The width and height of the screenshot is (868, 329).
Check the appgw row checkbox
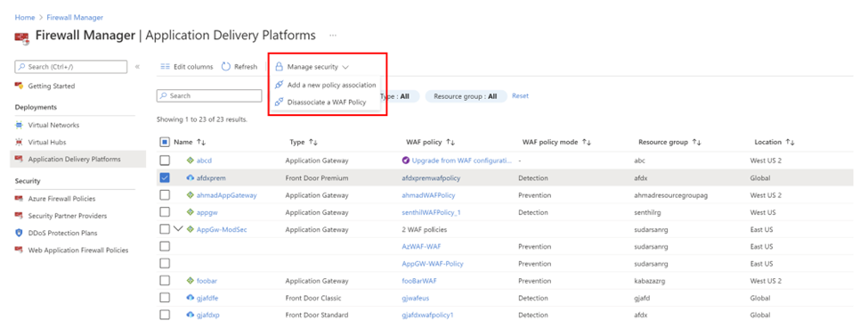[165, 212]
